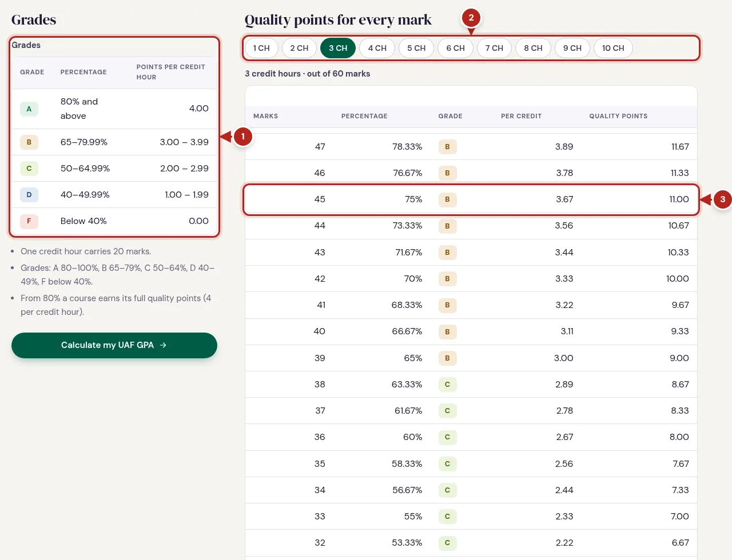Click the B badge in the 45 marks row
Image resolution: width=732 pixels, height=560 pixels.
(x=447, y=199)
